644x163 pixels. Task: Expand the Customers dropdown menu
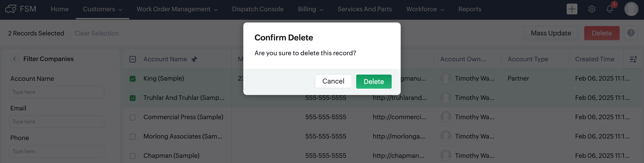click(103, 9)
